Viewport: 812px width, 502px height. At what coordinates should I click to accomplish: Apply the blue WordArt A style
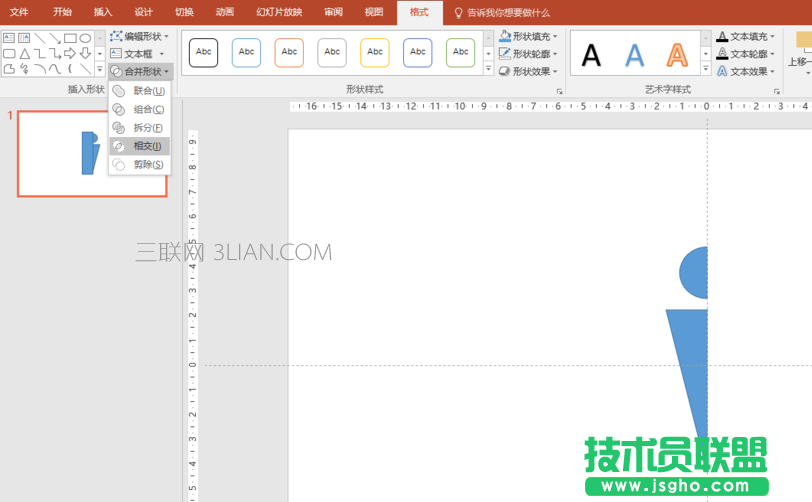click(x=634, y=55)
